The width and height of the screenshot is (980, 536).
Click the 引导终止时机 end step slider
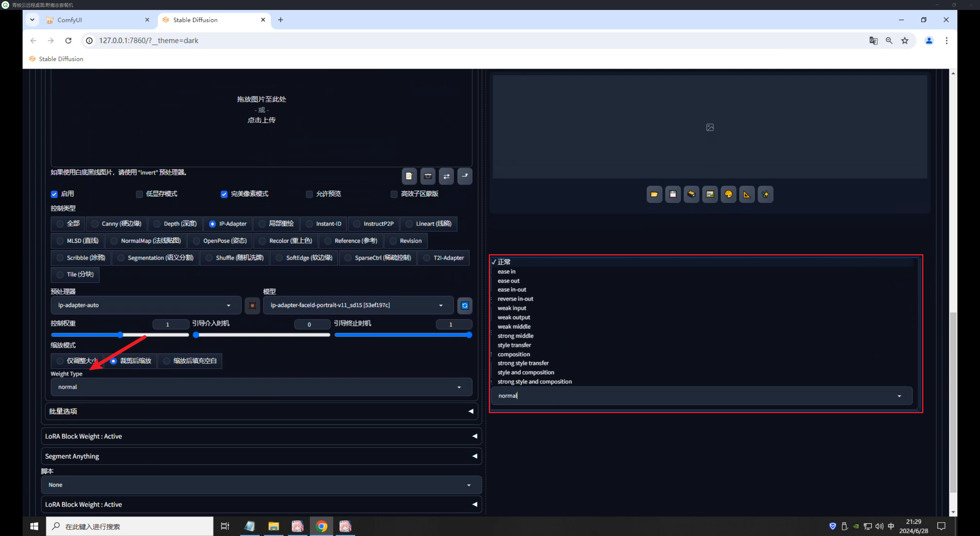[x=403, y=335]
